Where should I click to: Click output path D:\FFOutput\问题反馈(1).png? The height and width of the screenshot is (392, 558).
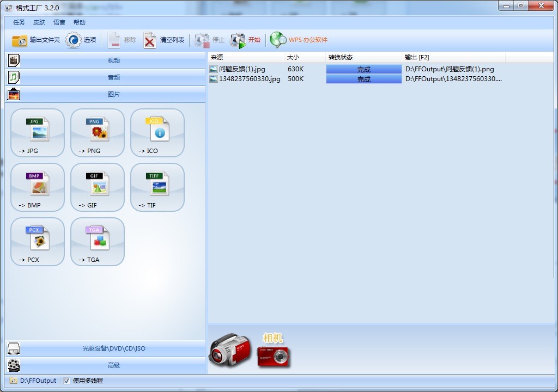pos(450,69)
